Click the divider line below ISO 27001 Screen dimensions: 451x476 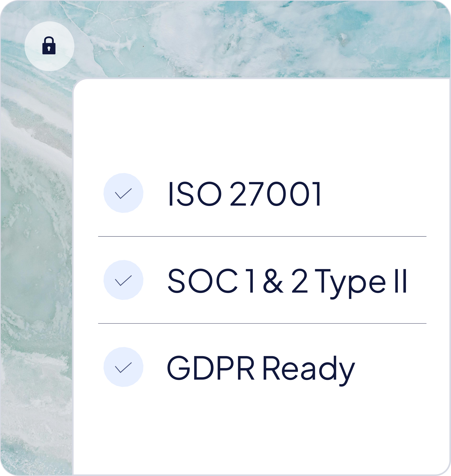262,236
